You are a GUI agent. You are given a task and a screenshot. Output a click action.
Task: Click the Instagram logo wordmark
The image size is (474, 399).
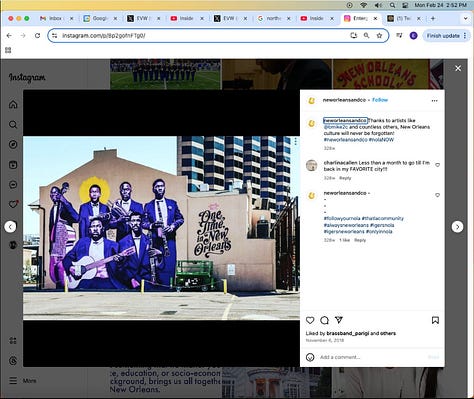pos(27,78)
